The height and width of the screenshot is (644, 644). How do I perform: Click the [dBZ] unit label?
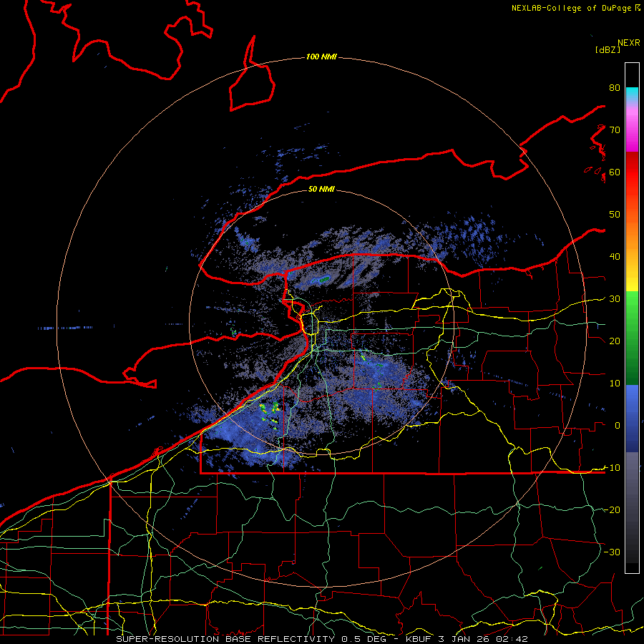tap(608, 49)
